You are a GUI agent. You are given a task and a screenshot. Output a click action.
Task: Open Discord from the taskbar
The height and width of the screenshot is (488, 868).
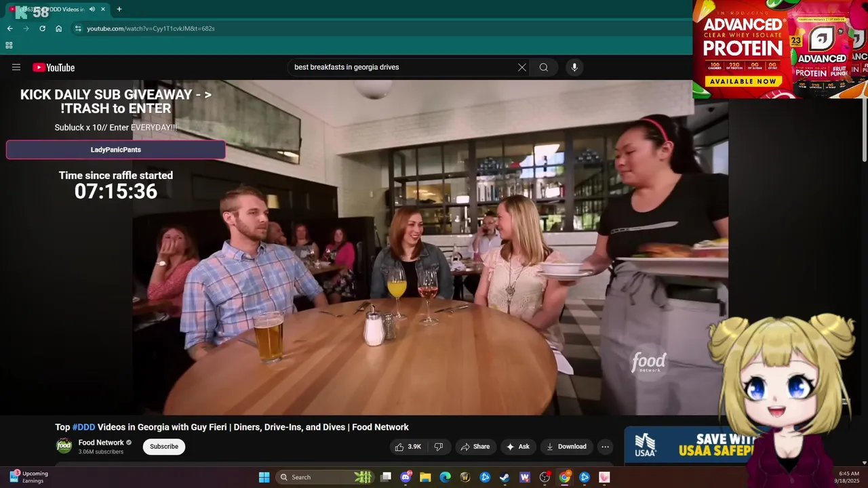pyautogui.click(x=406, y=477)
